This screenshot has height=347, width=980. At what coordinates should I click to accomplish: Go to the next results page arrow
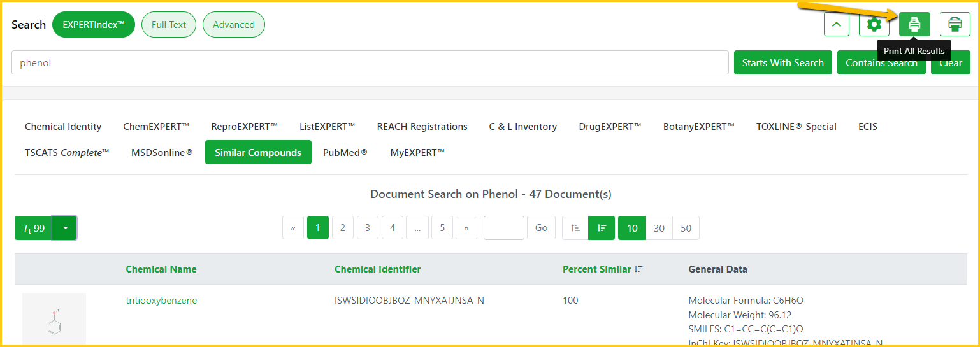(466, 228)
